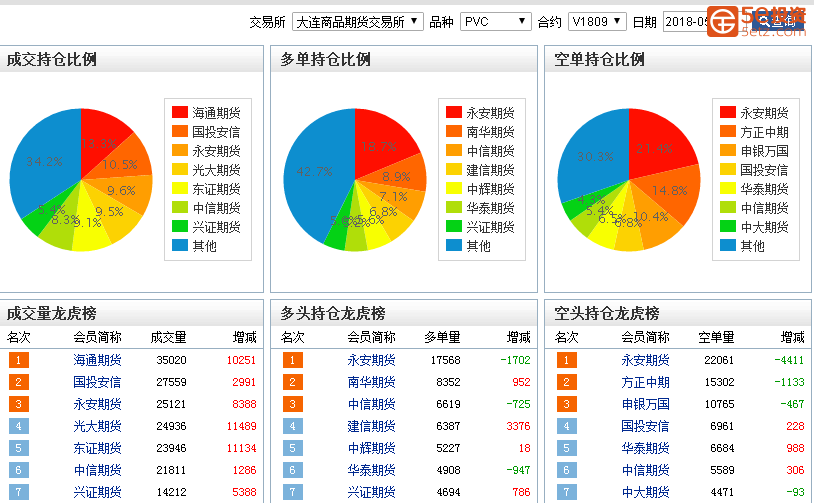Open 海通期货 link in 成交量龙虎榜

pyautogui.click(x=97, y=360)
